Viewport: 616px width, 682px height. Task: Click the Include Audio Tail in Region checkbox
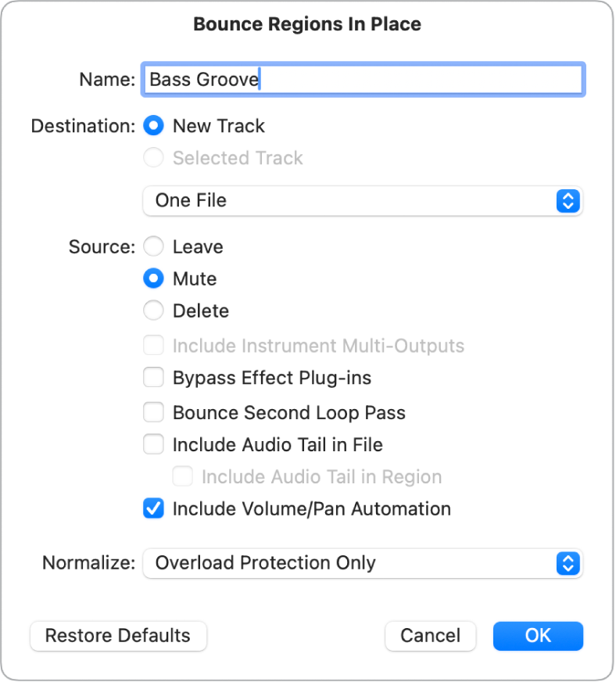(x=182, y=476)
